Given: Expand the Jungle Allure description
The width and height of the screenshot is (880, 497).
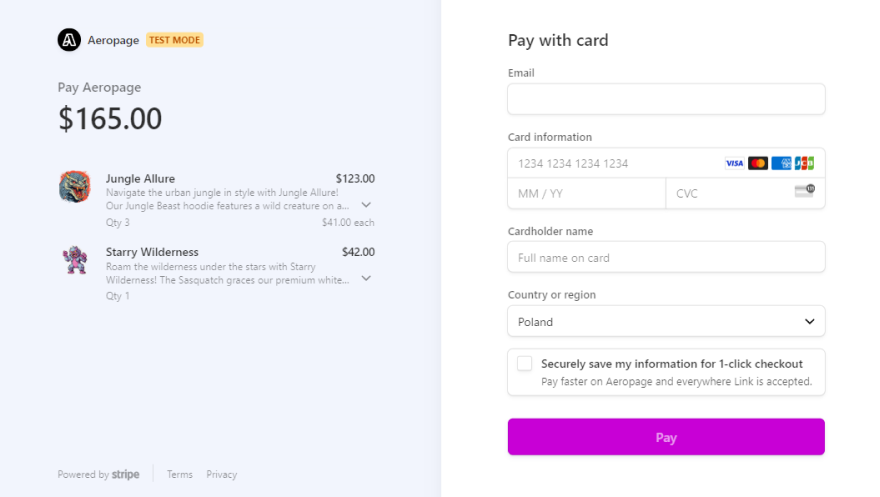Looking at the screenshot, I should pos(366,205).
